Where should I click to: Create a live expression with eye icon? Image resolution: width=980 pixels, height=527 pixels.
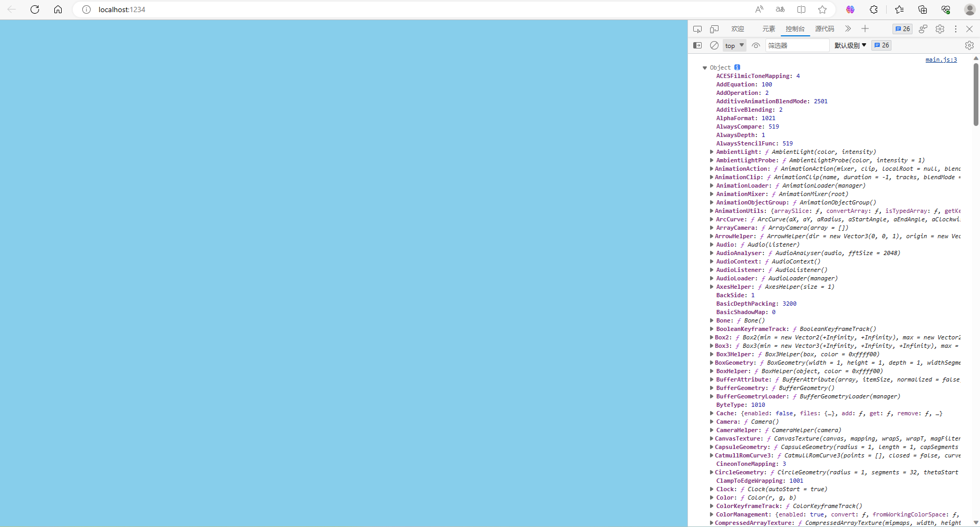(756, 45)
